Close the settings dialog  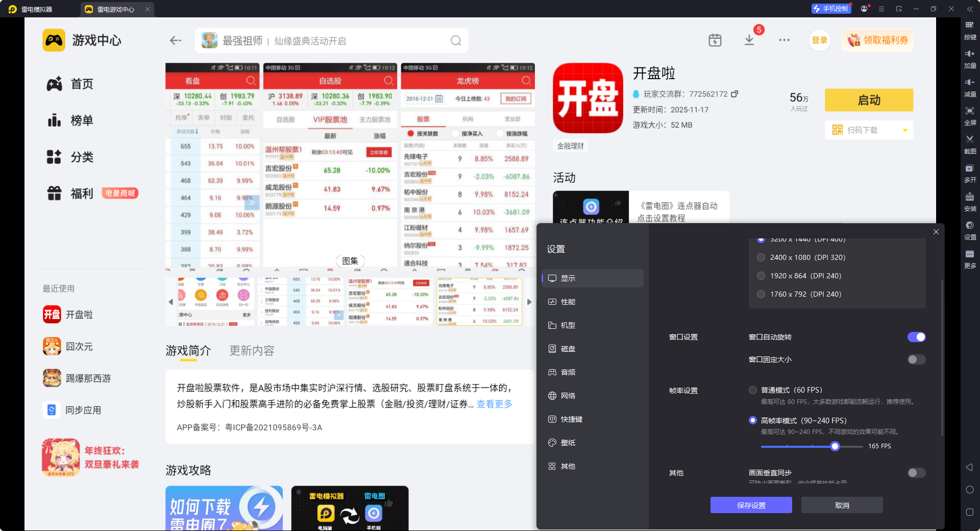pos(936,232)
